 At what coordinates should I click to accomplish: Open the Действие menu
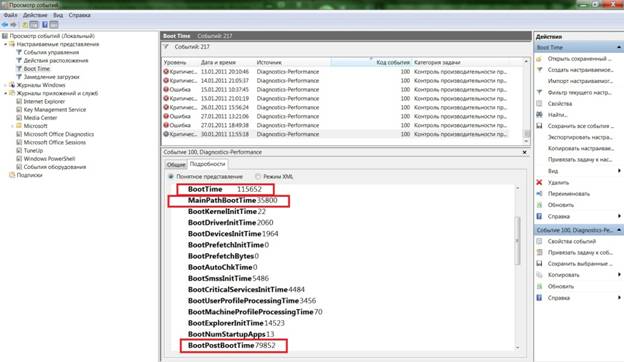click(35, 15)
